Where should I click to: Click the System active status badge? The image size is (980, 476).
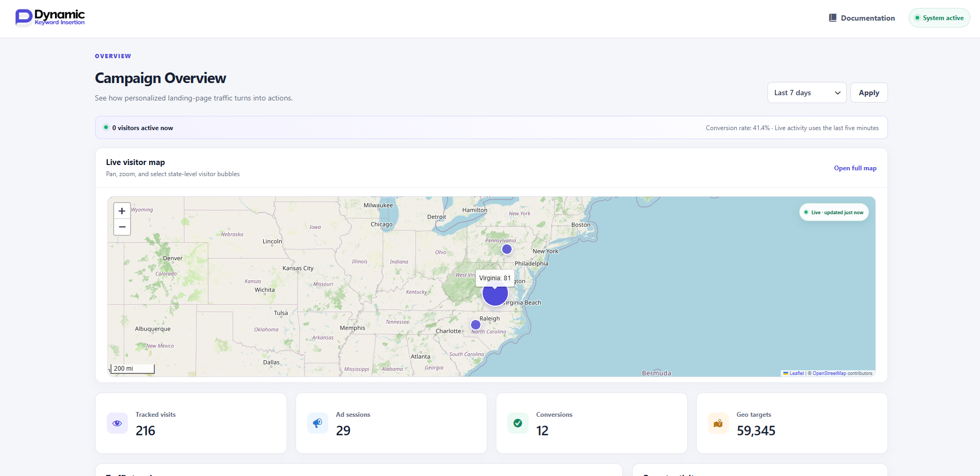[x=939, y=18]
